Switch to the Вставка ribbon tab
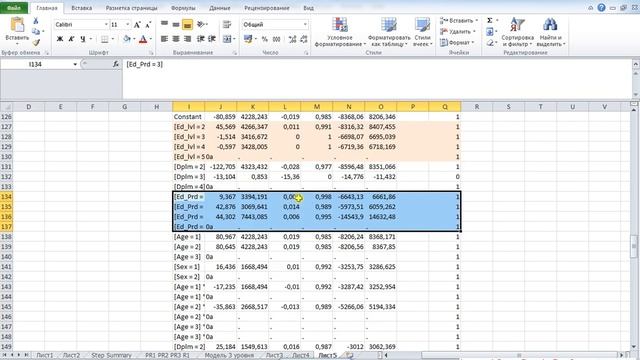This screenshot has height=360, width=640. 82,8
